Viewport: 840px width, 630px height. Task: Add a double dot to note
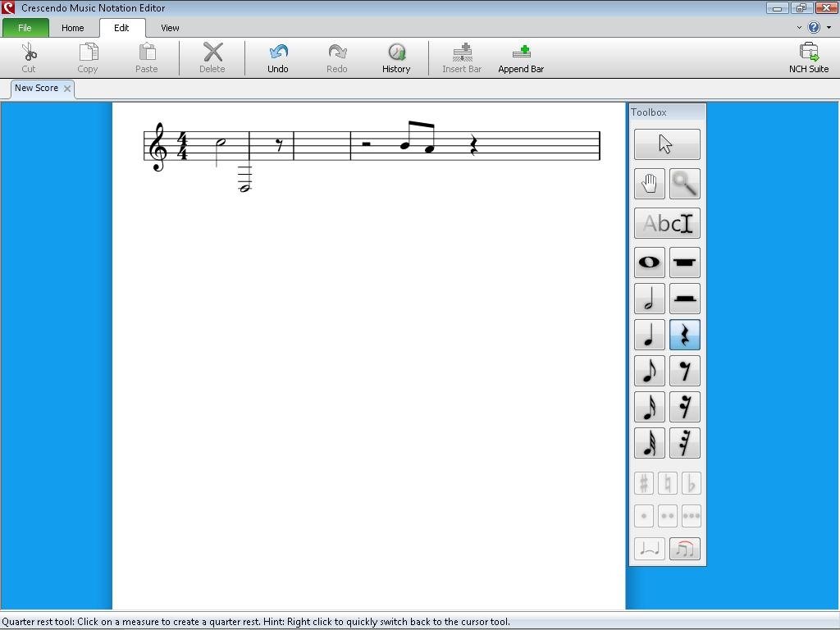pos(668,516)
